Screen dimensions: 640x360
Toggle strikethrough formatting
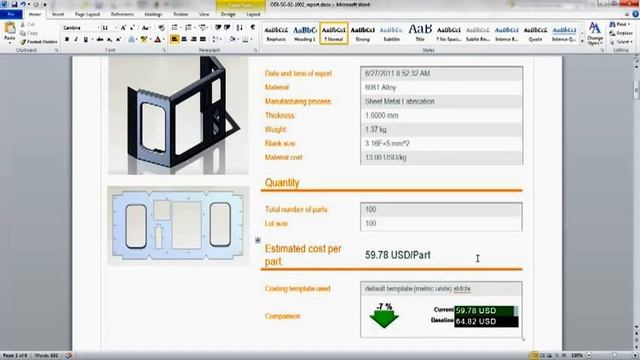pos(100,40)
